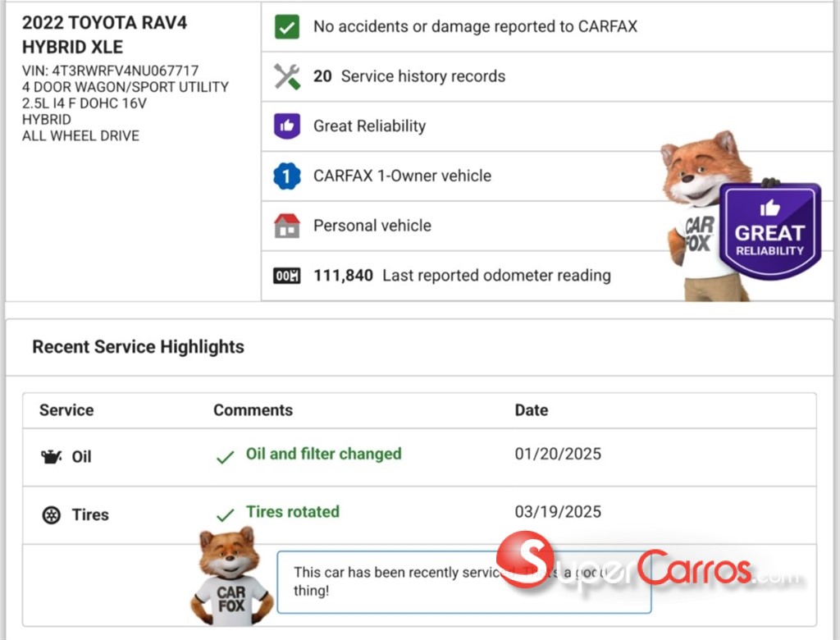This screenshot has width=840, height=640.
Task: Open the 20 Service history records row
Action: pyautogui.click(x=409, y=76)
